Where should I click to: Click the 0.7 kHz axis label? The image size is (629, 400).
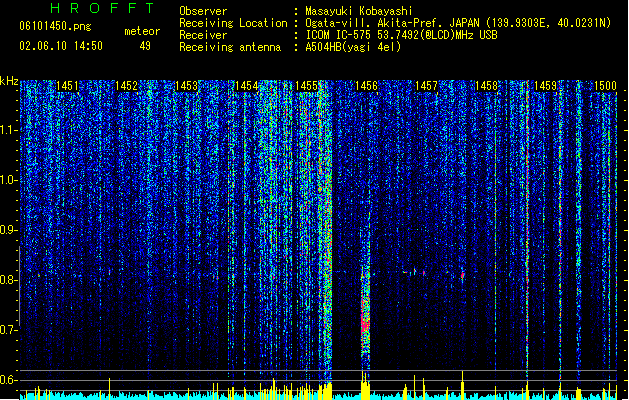pyautogui.click(x=9, y=330)
